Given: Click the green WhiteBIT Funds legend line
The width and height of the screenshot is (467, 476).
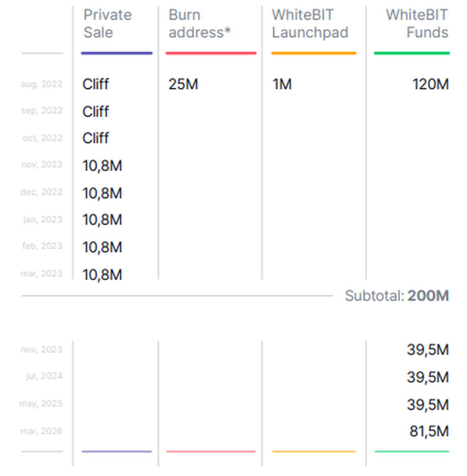Looking at the screenshot, I should (411, 53).
